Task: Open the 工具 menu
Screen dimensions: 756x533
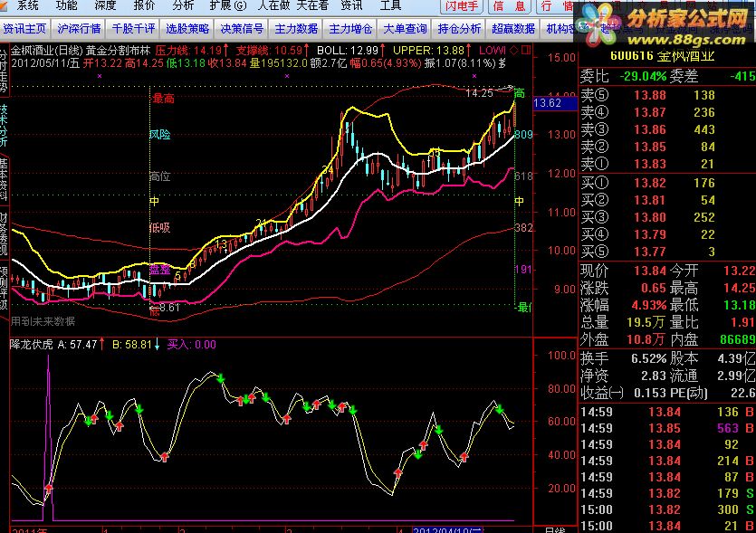Action: tap(390, 5)
